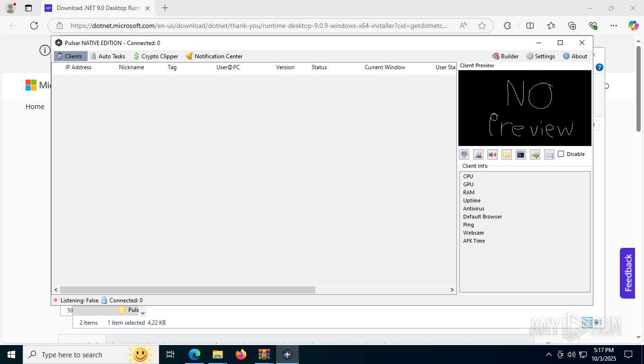644x364 pixels.
Task: Switch to the Clients tab
Action: 71,56
